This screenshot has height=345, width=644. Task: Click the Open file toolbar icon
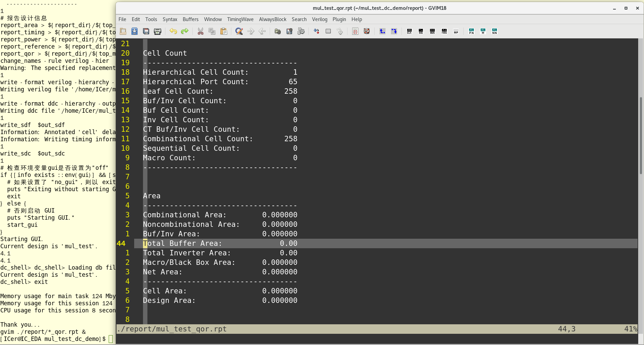pyautogui.click(x=123, y=31)
